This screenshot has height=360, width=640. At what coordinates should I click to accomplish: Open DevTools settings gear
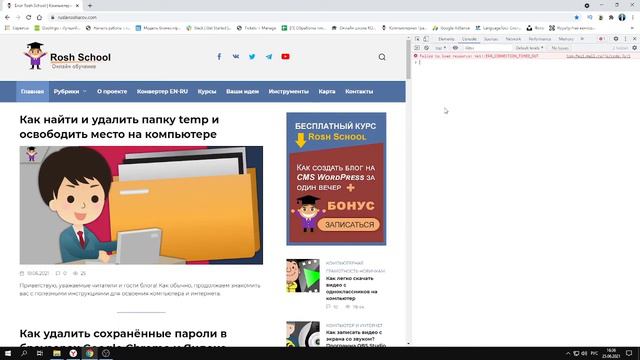(x=616, y=39)
